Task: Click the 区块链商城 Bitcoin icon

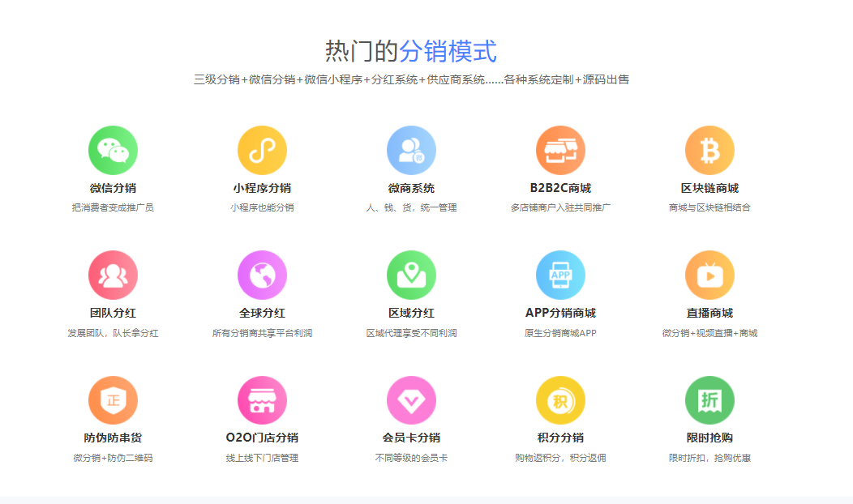Action: tap(709, 149)
